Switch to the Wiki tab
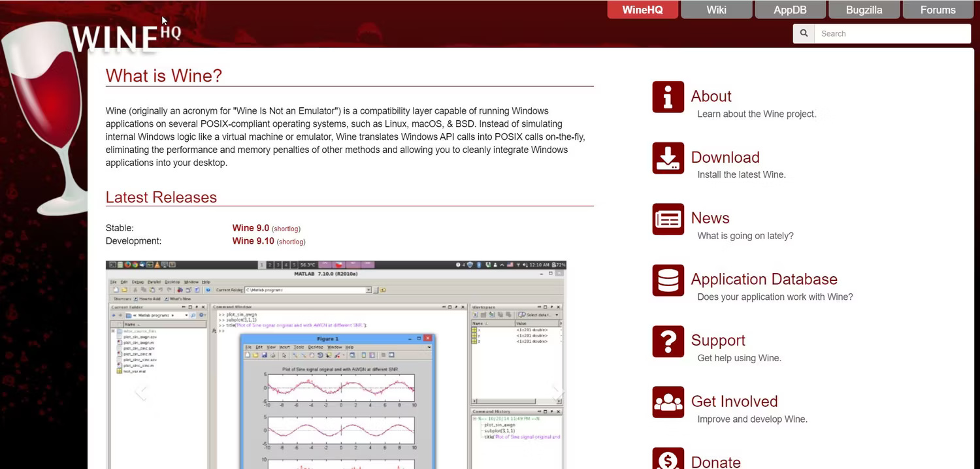The image size is (980, 469). coord(716,10)
